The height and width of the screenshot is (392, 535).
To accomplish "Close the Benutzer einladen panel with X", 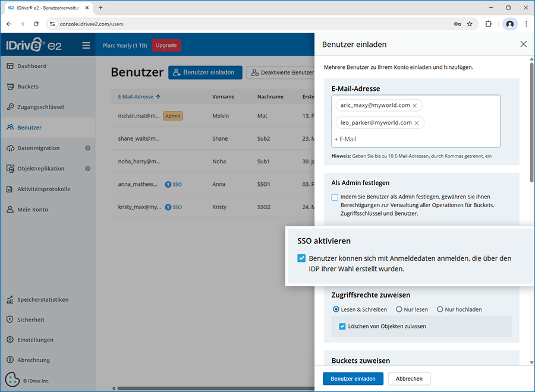I will point(523,44).
